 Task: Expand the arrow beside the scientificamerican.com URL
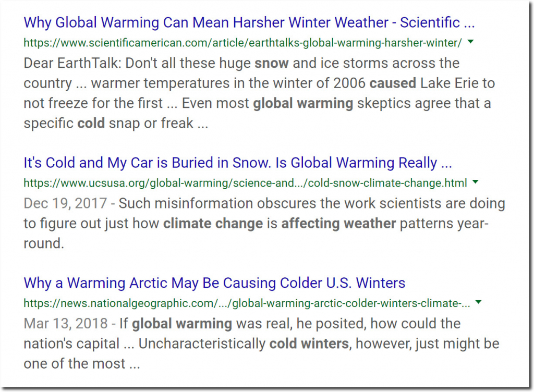tap(471, 42)
